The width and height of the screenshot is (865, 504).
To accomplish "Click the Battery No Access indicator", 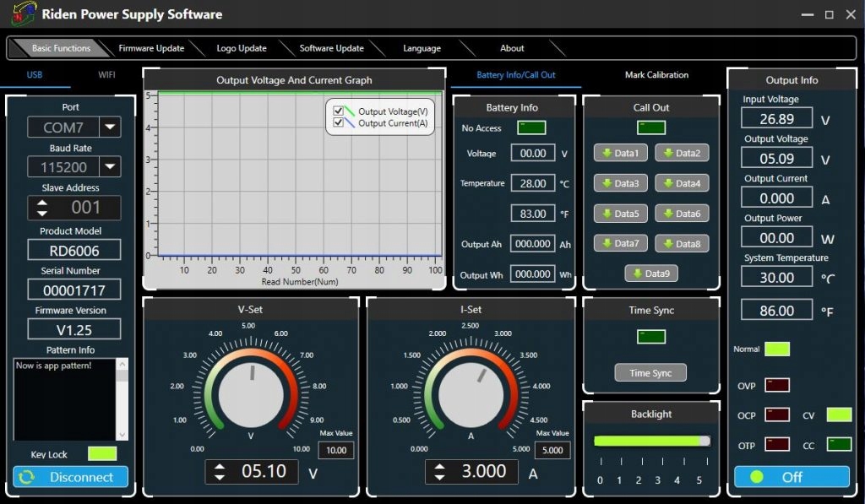I will click(x=531, y=128).
